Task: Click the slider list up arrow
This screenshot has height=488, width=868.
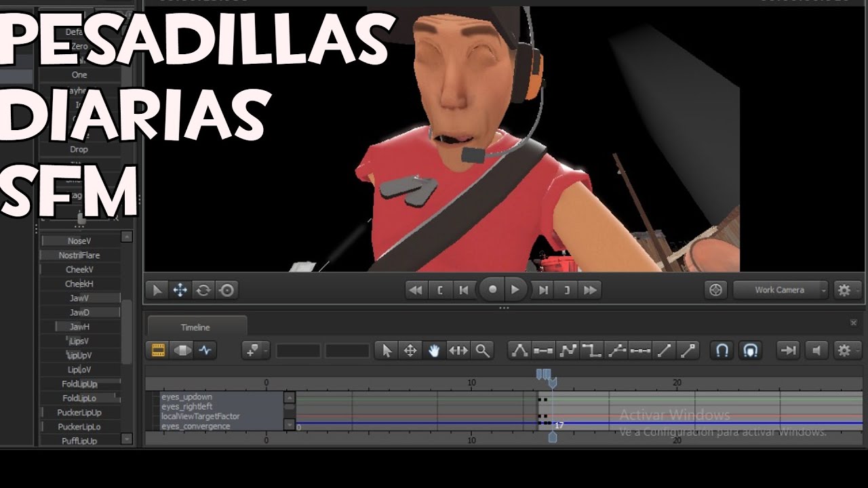Action: point(127,237)
